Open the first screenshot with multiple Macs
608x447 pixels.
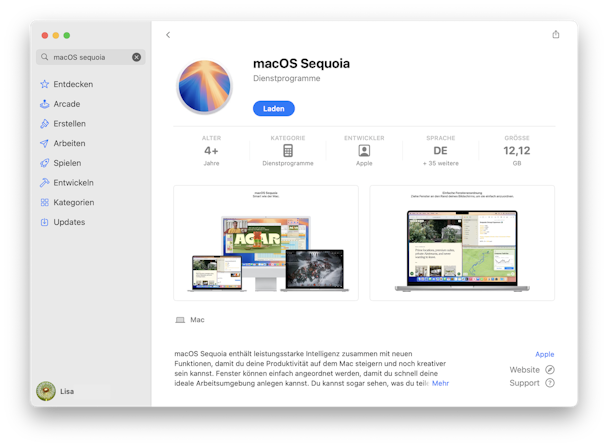[266, 243]
